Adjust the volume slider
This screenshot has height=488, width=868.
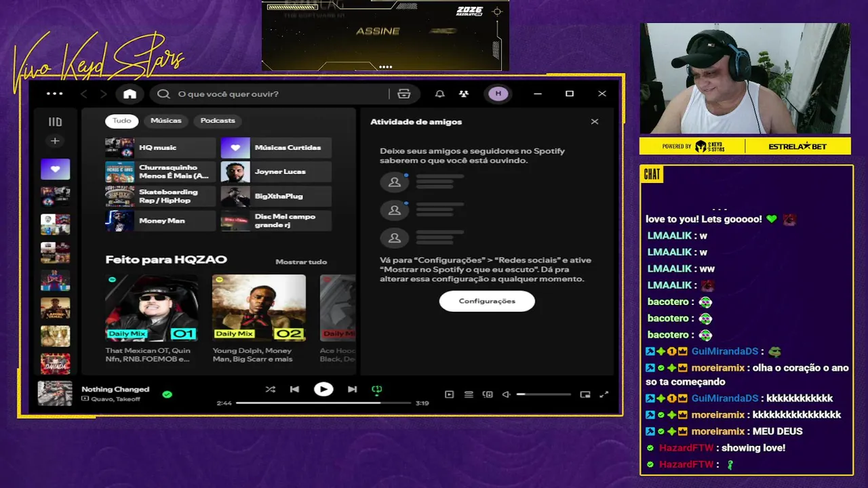tap(544, 394)
